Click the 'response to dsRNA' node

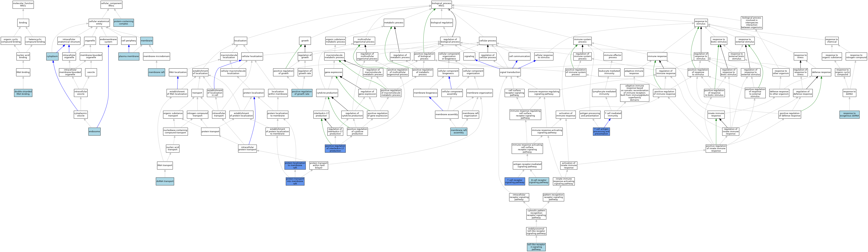(x=849, y=93)
